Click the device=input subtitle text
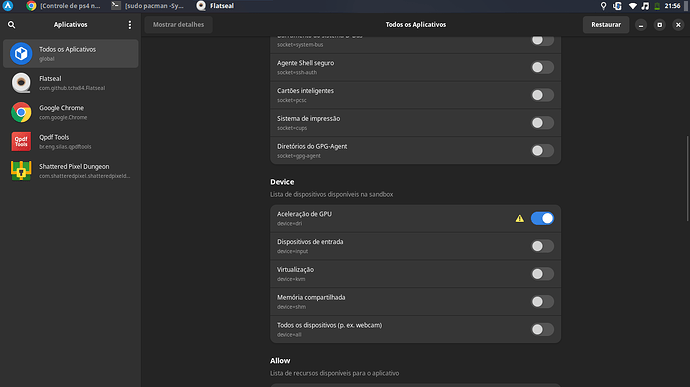This screenshot has height=387, width=690. 293,251
